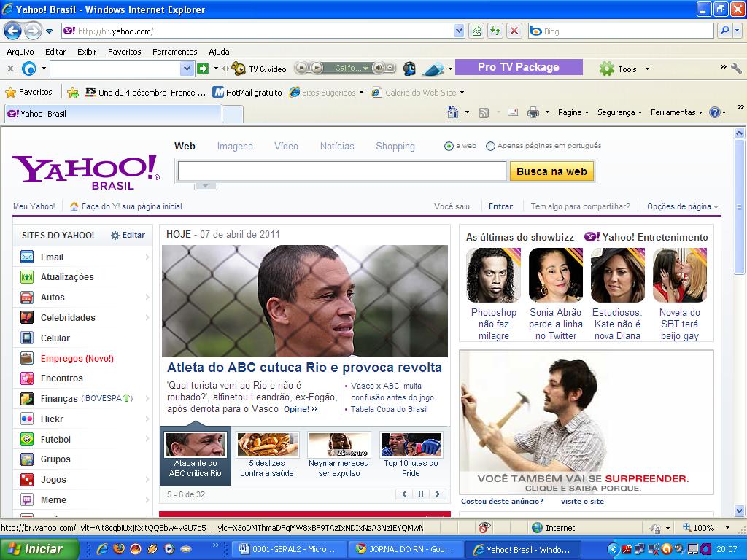Click the Windows Iniciar start button

[x=39, y=549]
